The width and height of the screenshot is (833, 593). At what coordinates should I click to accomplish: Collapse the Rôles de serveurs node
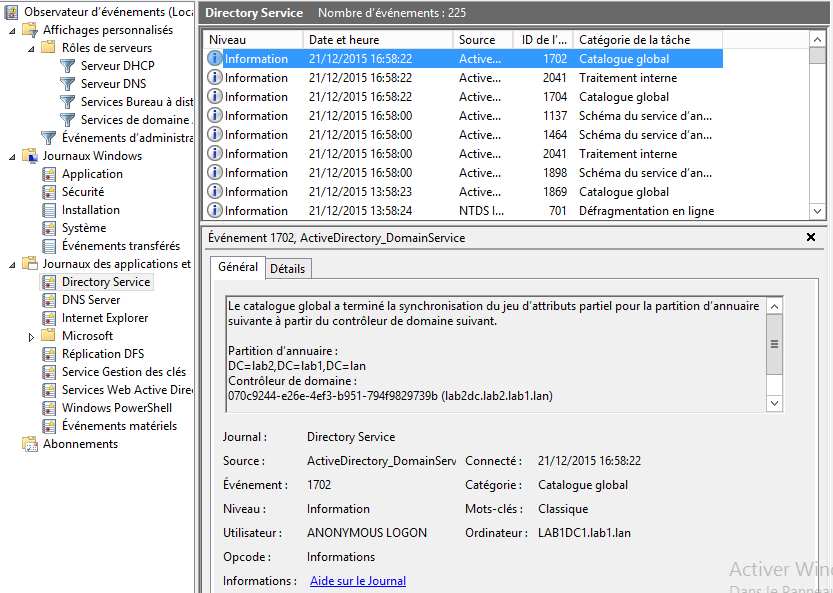31,49
